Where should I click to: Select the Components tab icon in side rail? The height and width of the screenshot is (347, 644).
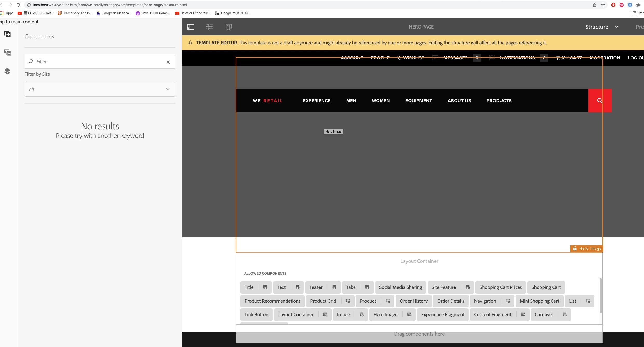point(7,34)
